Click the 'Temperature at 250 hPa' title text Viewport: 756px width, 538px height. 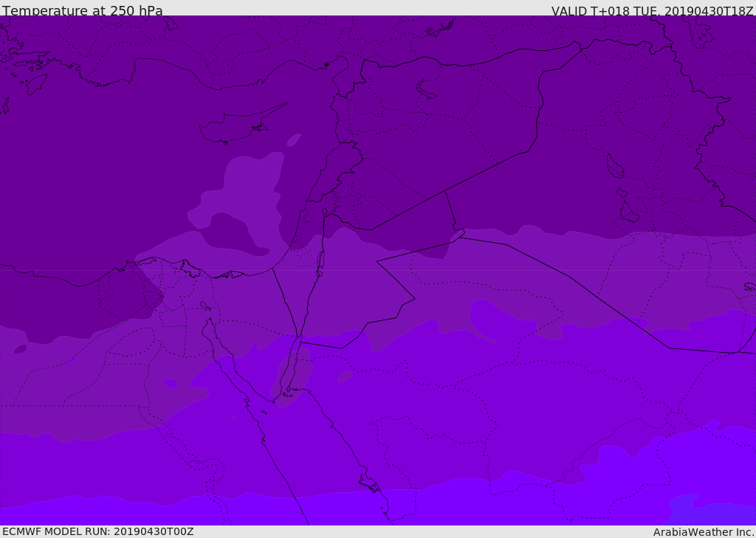point(83,10)
